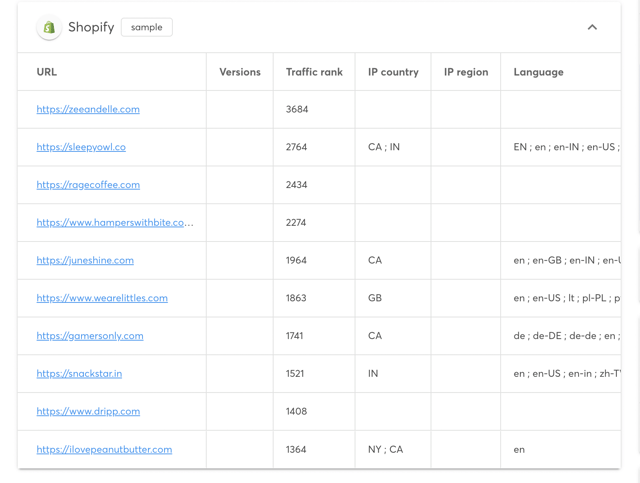Select the traffic rank value 1741

tap(294, 336)
